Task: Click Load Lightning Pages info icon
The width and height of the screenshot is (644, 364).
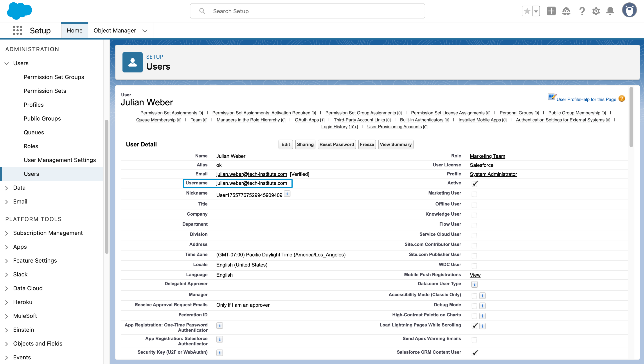Action: click(x=482, y=326)
